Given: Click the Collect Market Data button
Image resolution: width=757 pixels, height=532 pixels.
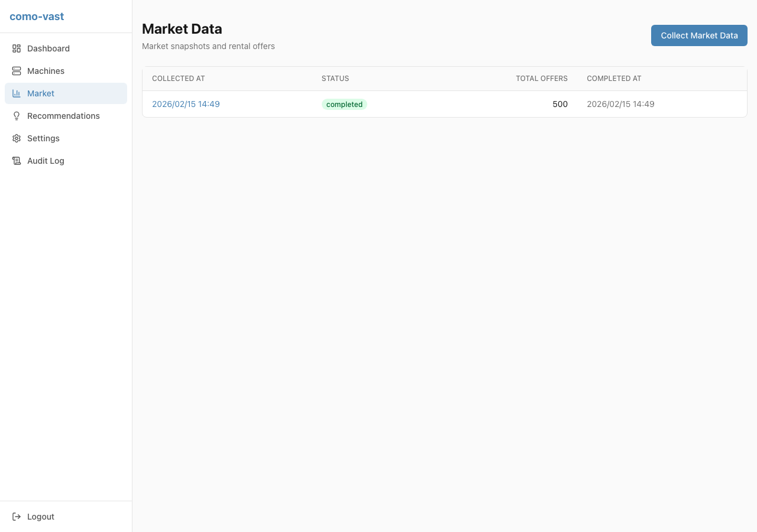Looking at the screenshot, I should tap(699, 35).
